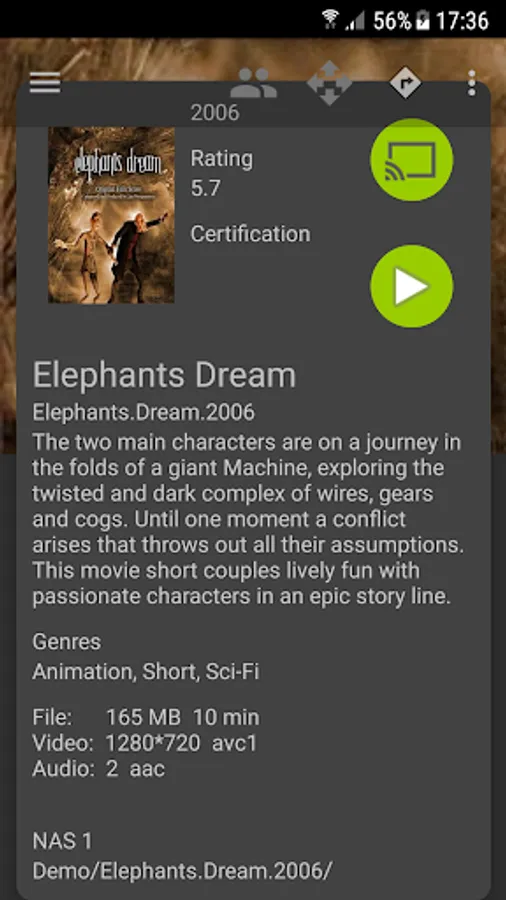Tap the File 165 MB info line
The image size is (506, 900).
(x=146, y=717)
